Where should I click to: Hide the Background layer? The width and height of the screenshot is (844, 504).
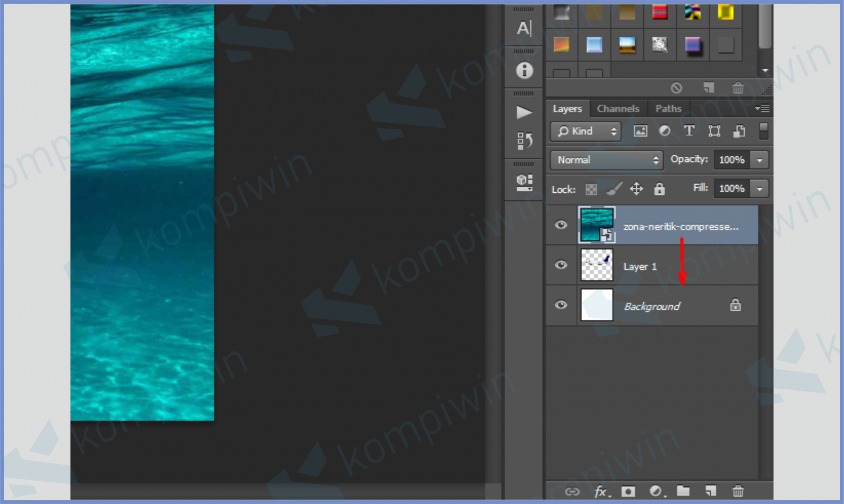tap(561, 305)
